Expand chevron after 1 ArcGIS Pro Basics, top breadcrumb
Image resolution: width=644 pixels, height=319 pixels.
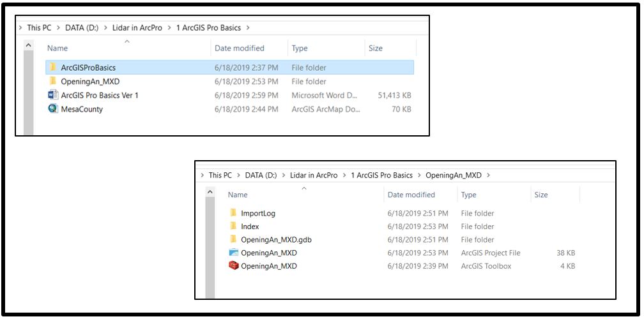248,28
